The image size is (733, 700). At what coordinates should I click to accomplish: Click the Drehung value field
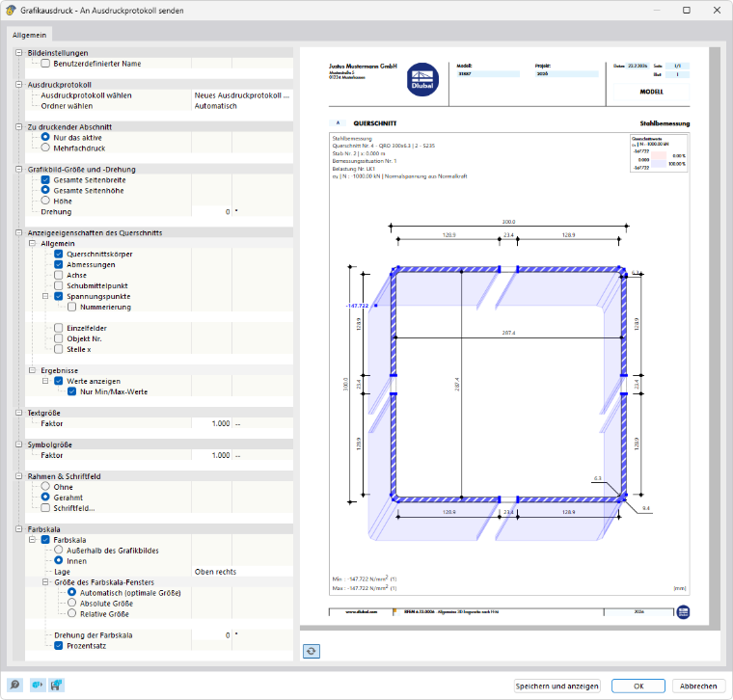click(x=211, y=212)
